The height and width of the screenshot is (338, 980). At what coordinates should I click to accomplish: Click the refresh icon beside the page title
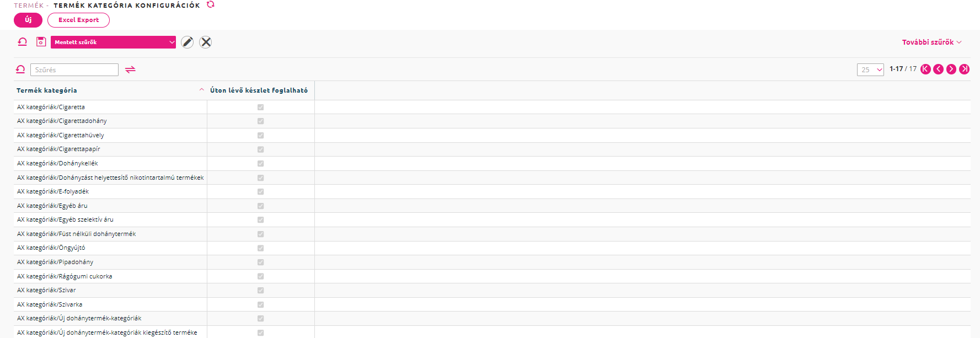211,4
